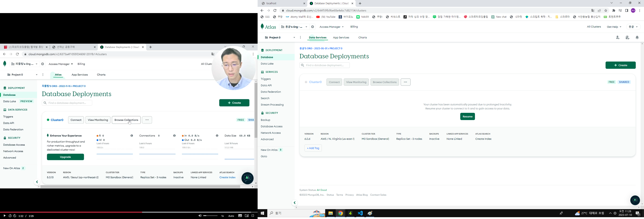Rewind the video 10 seconds
Image resolution: width=644 pixels, height=219 pixels.
(x=10, y=216)
